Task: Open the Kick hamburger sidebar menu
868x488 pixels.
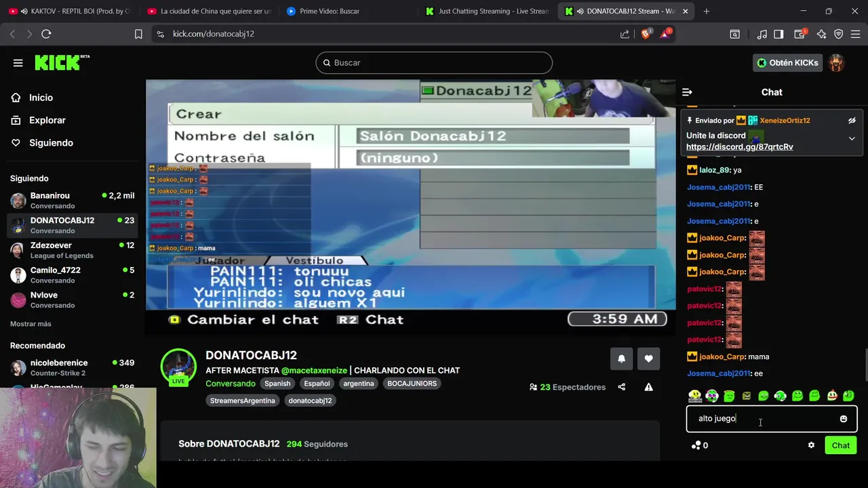Action: click(x=18, y=63)
